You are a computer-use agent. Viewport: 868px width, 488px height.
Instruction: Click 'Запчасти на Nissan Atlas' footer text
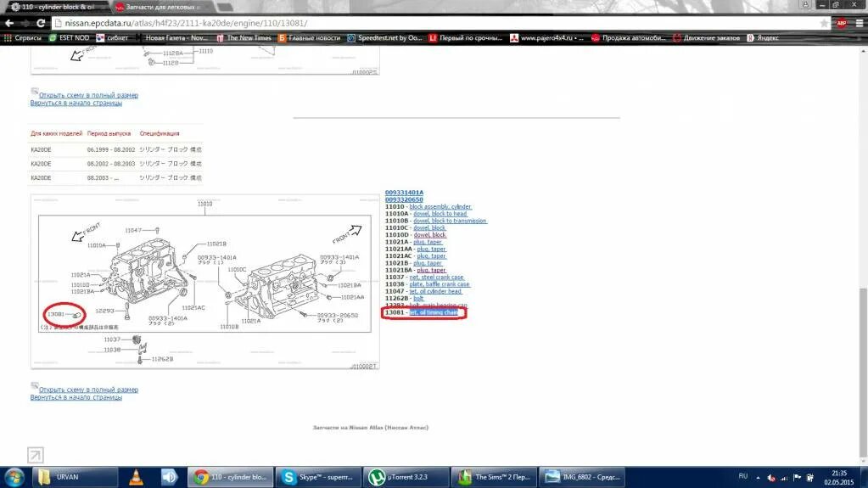point(370,428)
